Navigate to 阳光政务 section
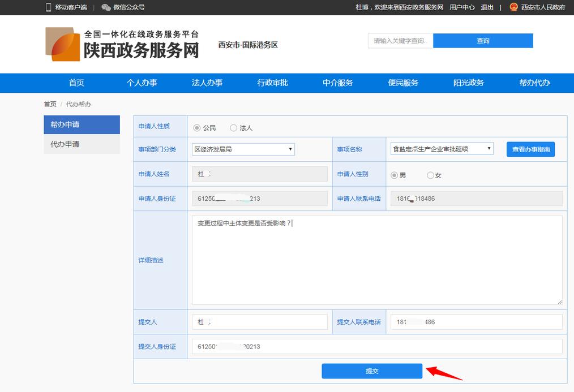Viewport: 574px width, 392px height. point(468,83)
